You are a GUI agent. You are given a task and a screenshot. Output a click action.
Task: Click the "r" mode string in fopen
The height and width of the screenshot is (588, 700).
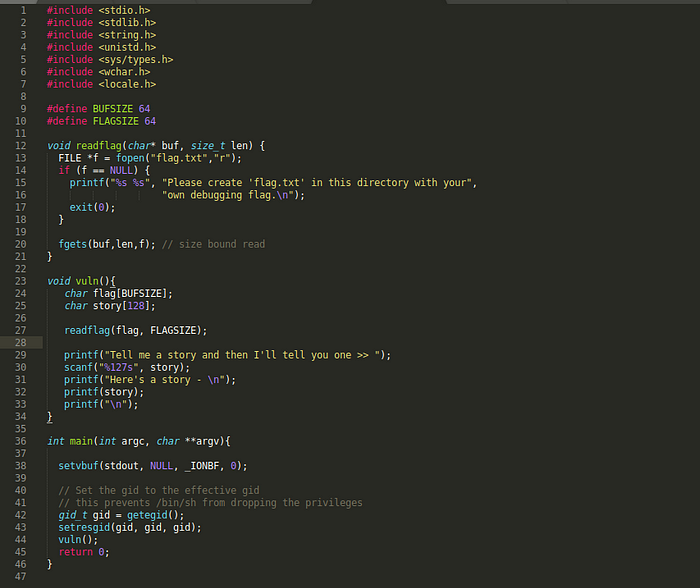click(222, 158)
